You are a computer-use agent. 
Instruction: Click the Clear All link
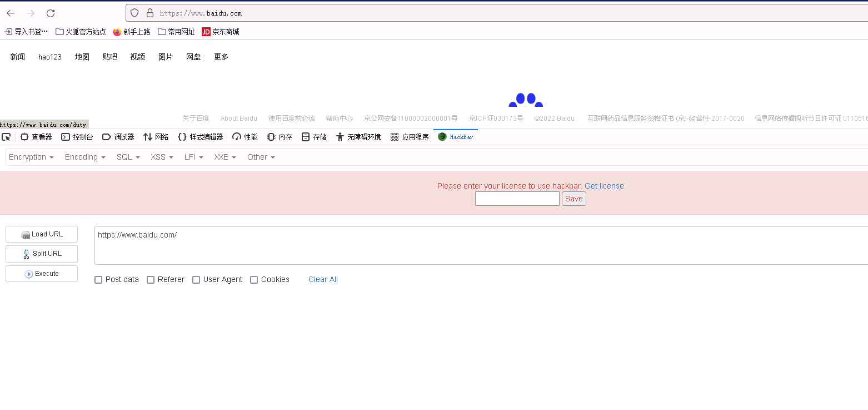323,279
